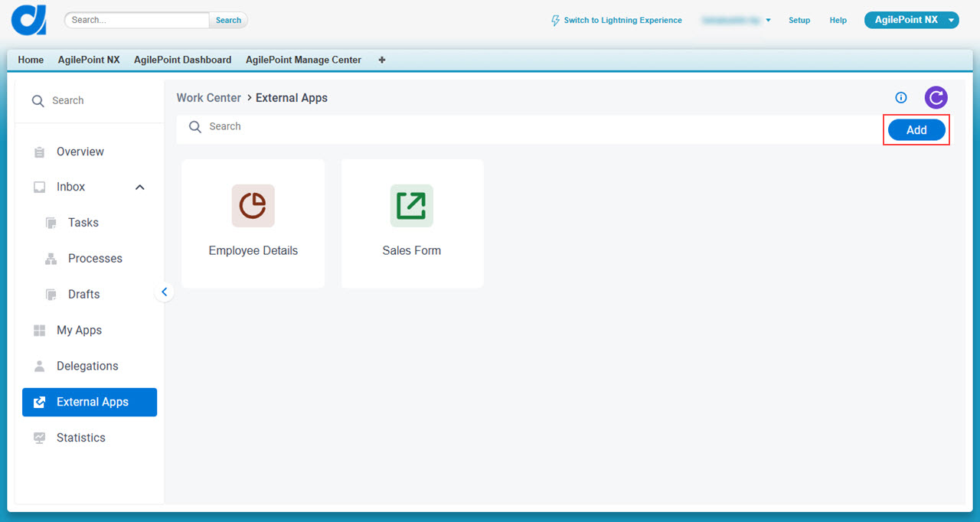The height and width of the screenshot is (522, 980).
Task: Open AgilePoint Manage Center tab
Action: (x=303, y=60)
